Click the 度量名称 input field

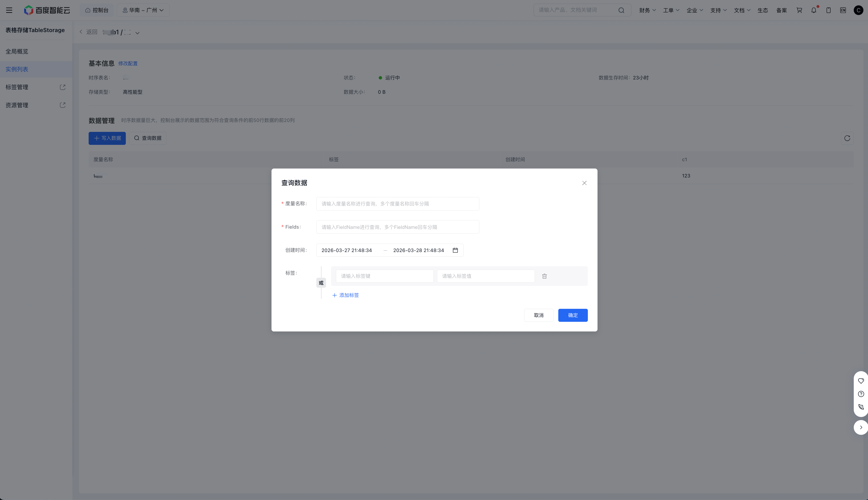coord(397,204)
